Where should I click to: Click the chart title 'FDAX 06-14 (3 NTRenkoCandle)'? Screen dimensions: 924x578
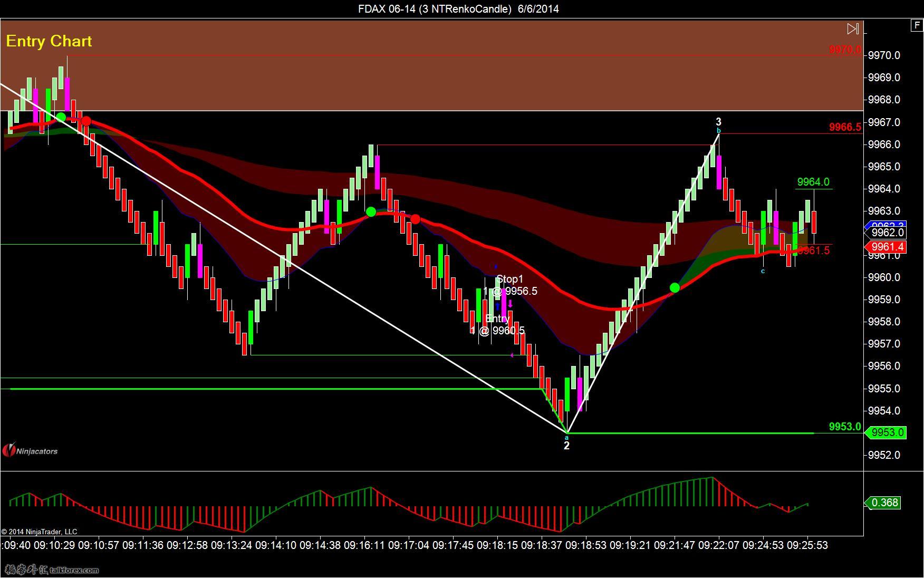tap(435, 9)
